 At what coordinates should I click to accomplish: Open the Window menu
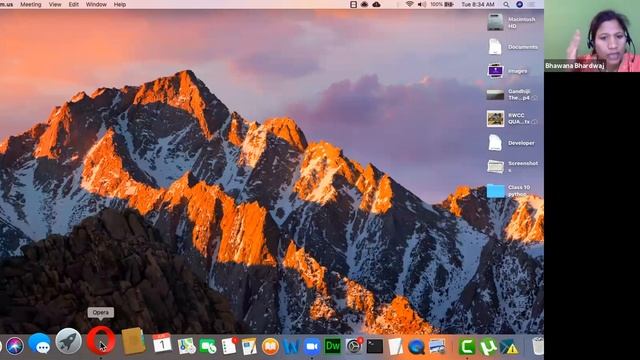pyautogui.click(x=96, y=4)
